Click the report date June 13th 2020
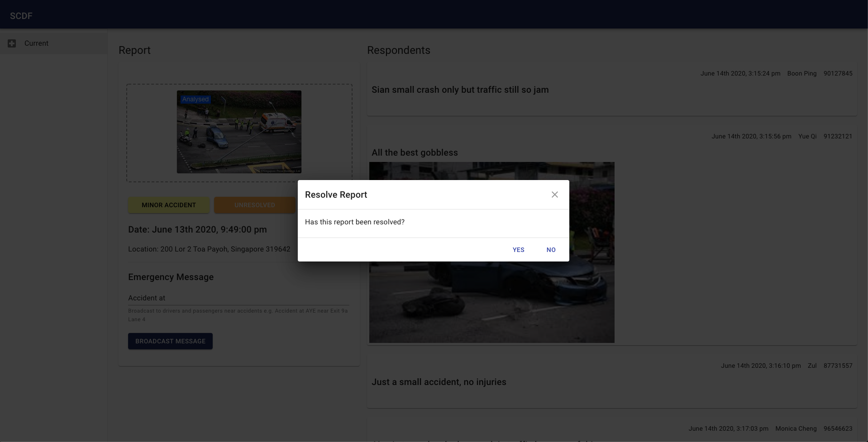This screenshot has width=868, height=442. pos(197,229)
